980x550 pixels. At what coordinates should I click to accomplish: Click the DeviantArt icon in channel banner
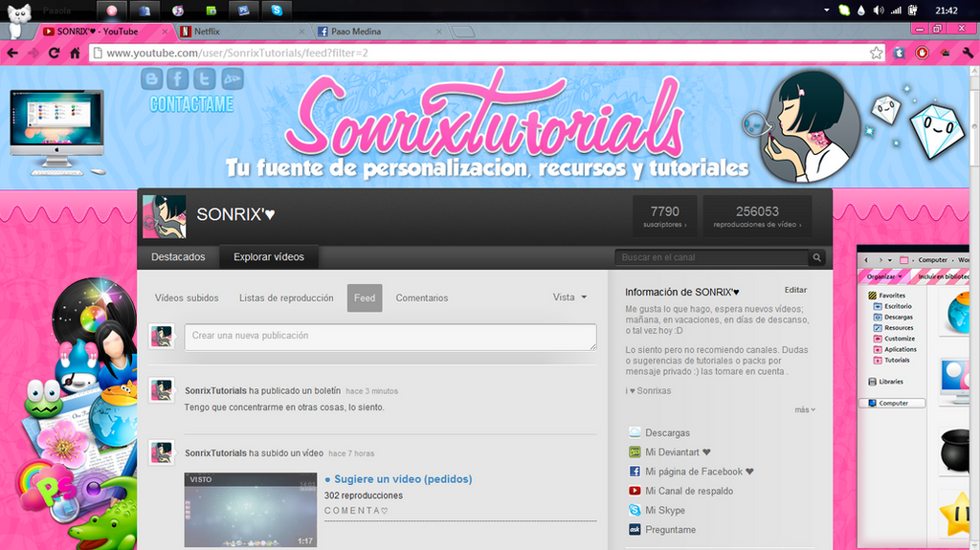click(x=232, y=78)
